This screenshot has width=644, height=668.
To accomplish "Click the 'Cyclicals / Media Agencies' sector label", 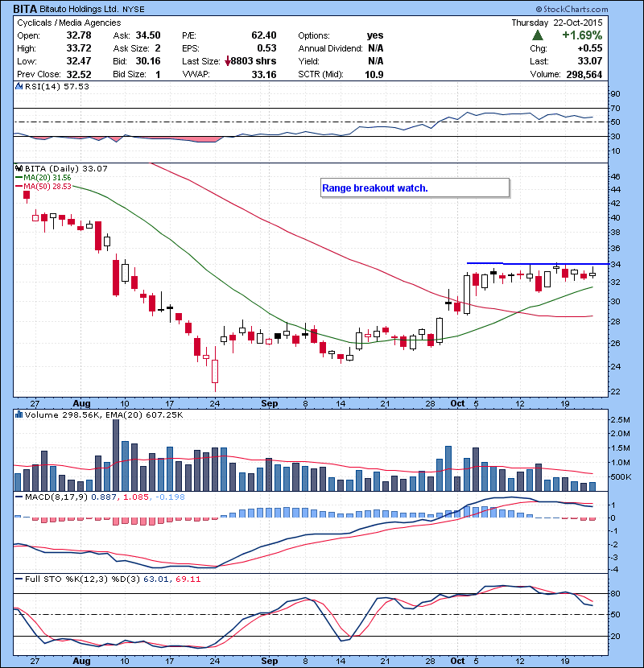I will (69, 23).
